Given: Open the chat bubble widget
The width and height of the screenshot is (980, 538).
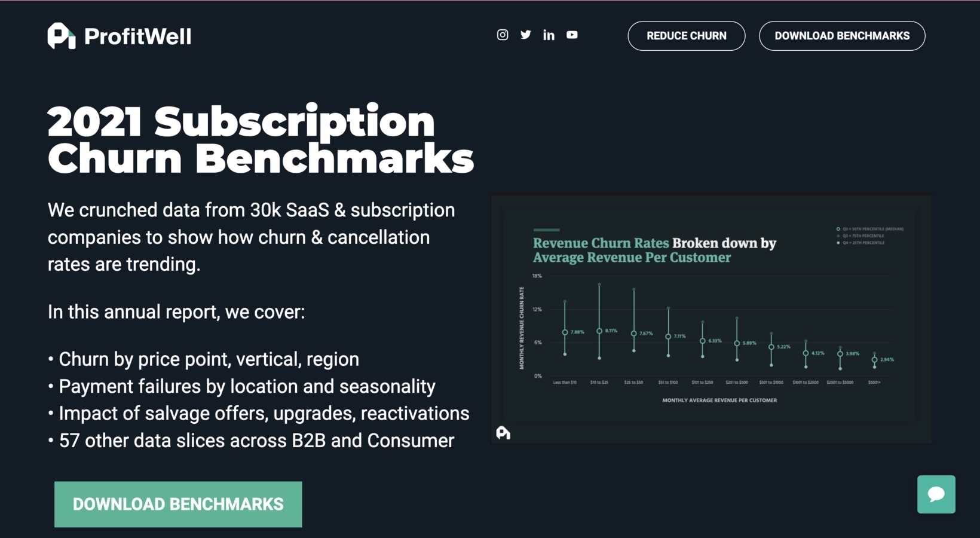Looking at the screenshot, I should (x=936, y=494).
